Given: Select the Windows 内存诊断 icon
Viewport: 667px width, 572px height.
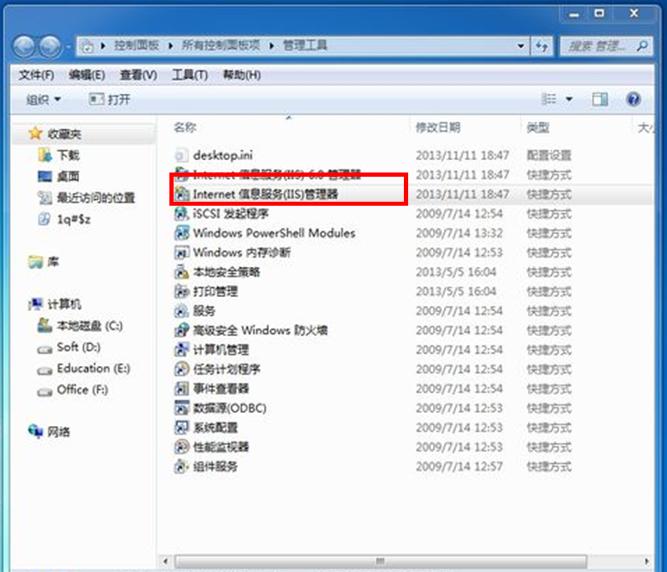Looking at the screenshot, I should [182, 252].
